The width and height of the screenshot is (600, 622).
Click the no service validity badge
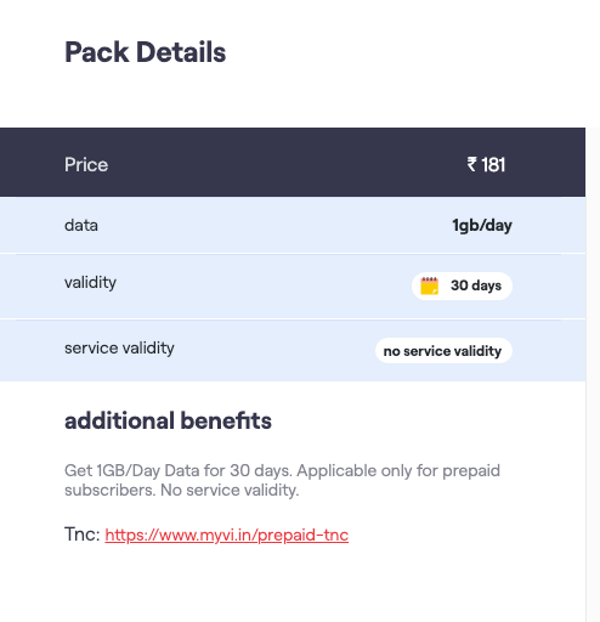[443, 351]
